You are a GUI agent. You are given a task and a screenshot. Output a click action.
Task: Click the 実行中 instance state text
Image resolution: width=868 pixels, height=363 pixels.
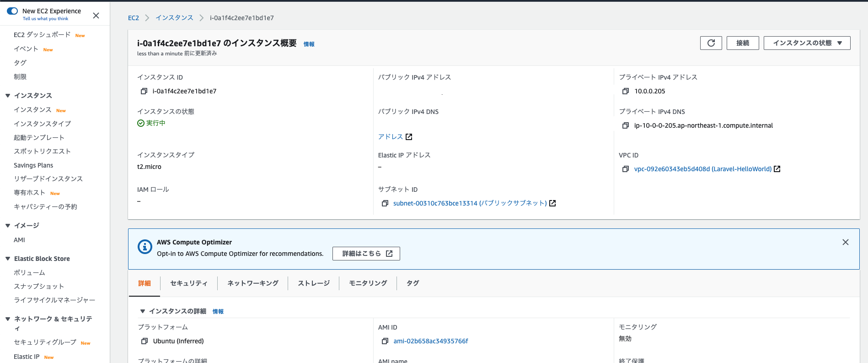tap(155, 123)
